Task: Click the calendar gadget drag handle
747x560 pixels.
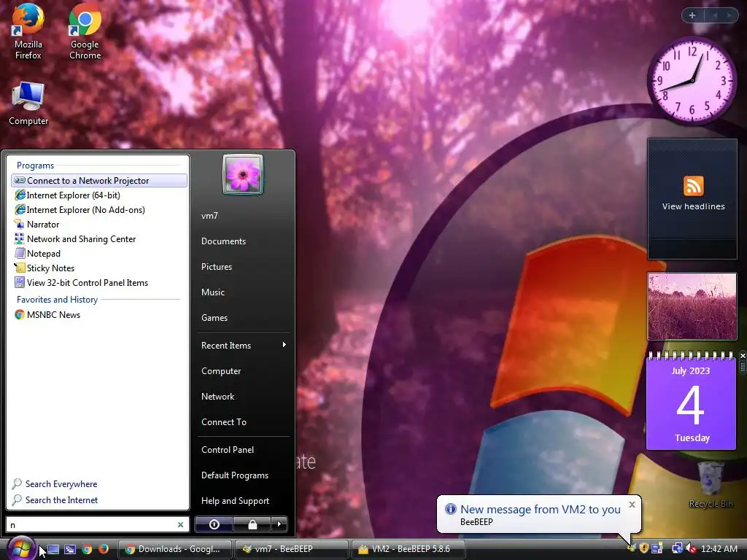Action: pos(742,367)
